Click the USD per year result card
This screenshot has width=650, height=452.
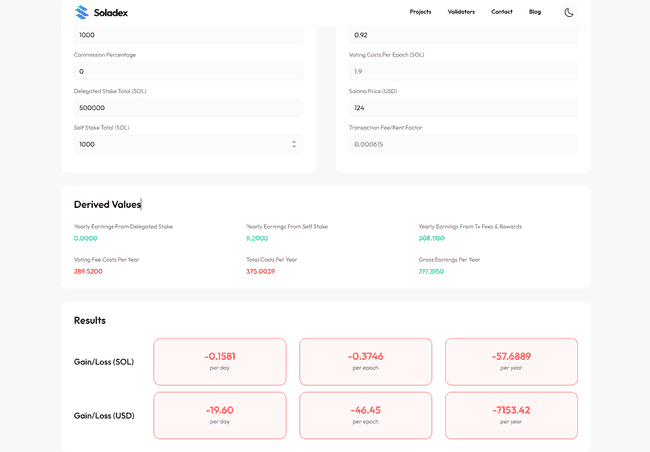[x=511, y=415]
